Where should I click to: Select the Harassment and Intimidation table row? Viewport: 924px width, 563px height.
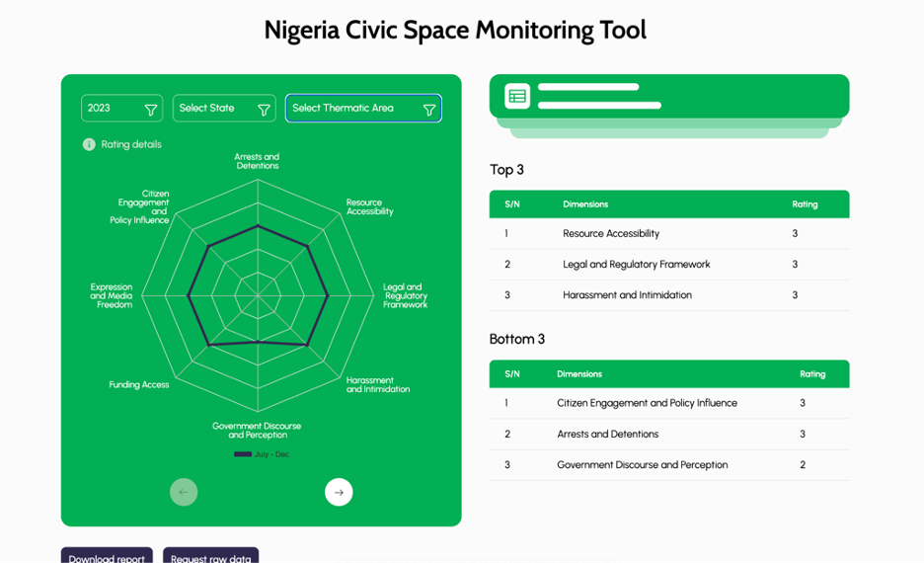click(669, 295)
